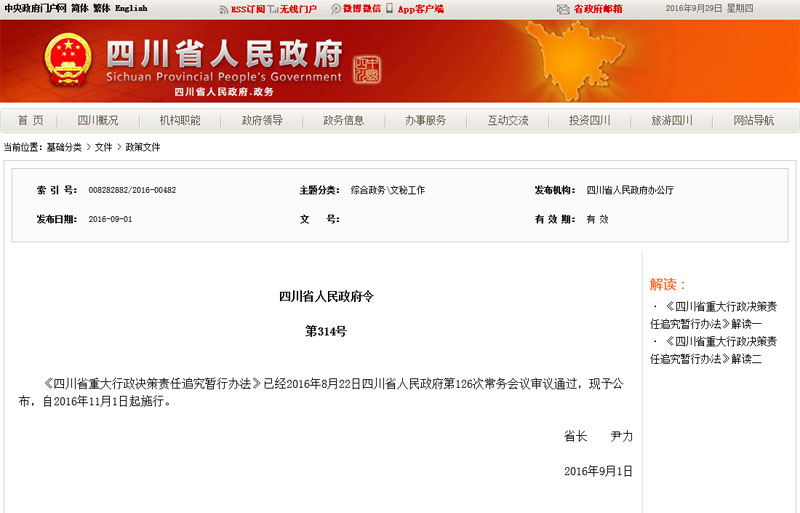Open 旅游四川 navigation item
800x513 pixels.
click(x=672, y=120)
